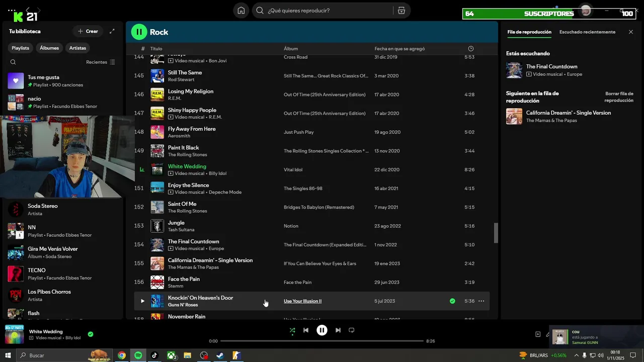This screenshot has height=362, width=644.
Task: Skip to previous track
Action: point(306,330)
